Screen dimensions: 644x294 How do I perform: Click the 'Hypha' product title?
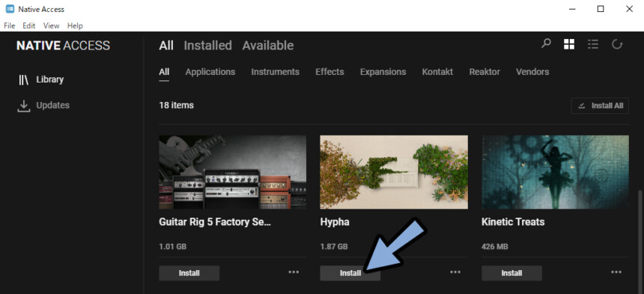335,222
